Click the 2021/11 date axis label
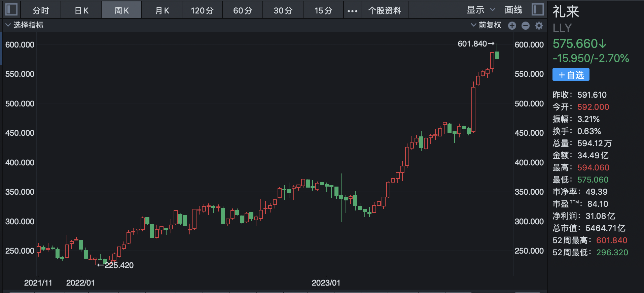The image size is (644, 293). 38,283
